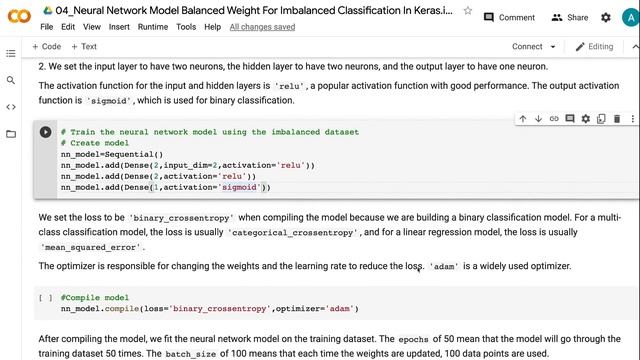The width and height of the screenshot is (640, 360).
Task: Open the Google Drive file icon
Action: click(48, 11)
